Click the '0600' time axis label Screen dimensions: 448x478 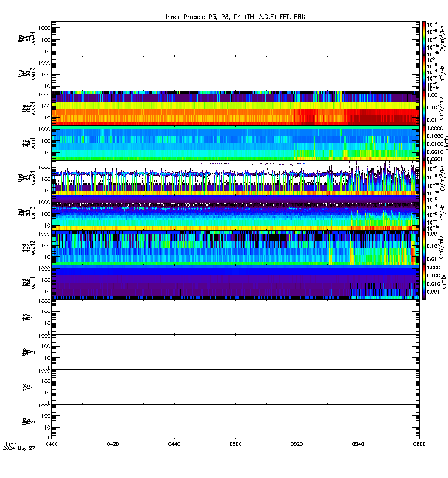coord(419,444)
